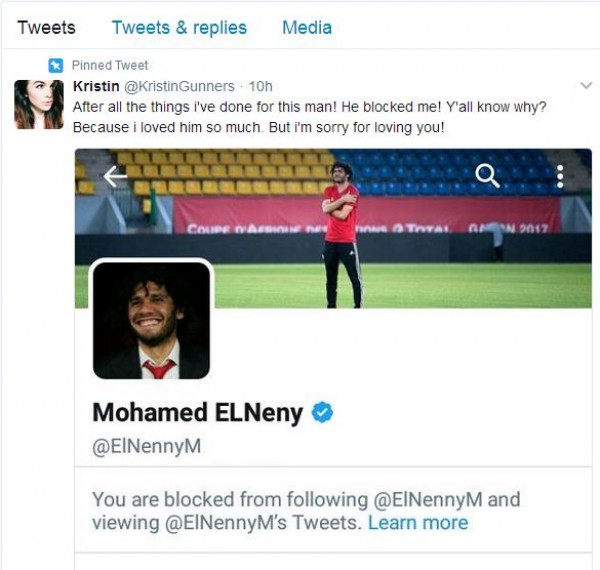Screen dimensions: 600x570
Task: Click the tweet text about being blocked
Action: coord(309,117)
